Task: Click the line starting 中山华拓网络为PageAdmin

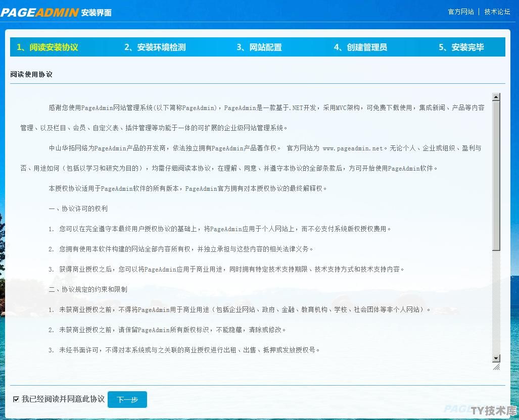Action: pyautogui.click(x=265, y=148)
